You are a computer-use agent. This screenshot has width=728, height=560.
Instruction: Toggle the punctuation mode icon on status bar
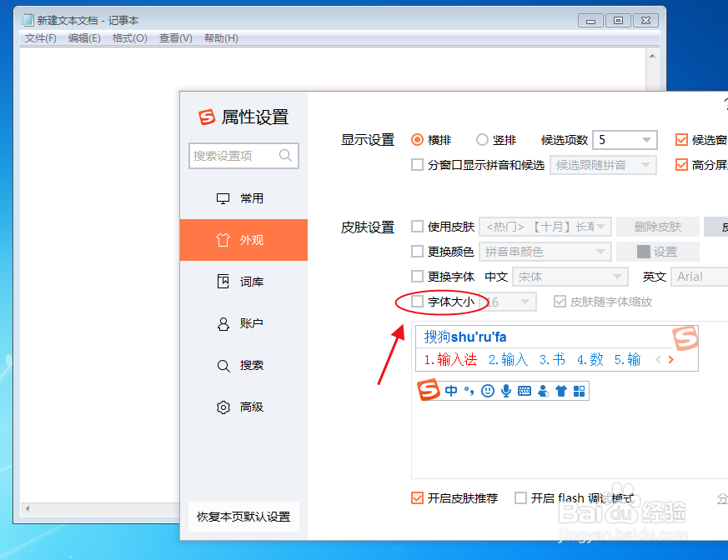(x=469, y=391)
